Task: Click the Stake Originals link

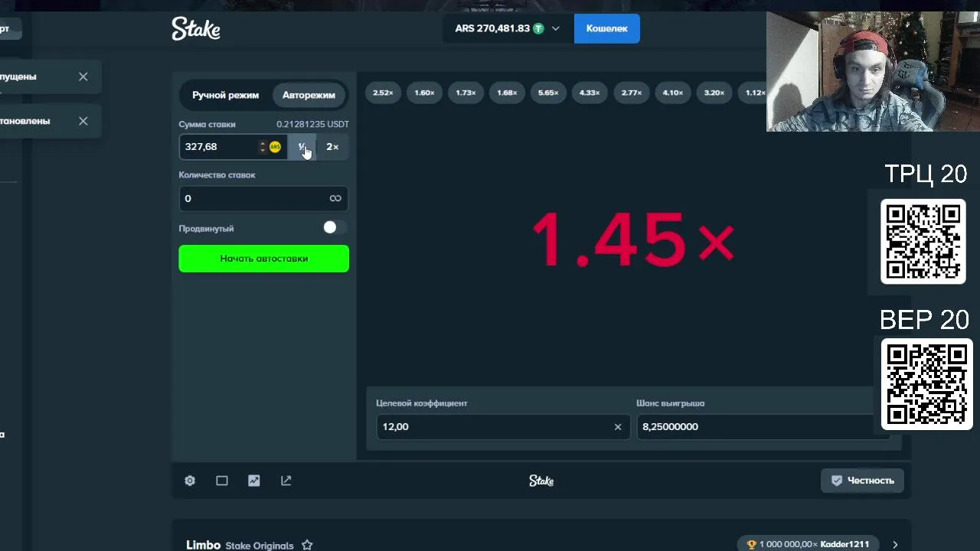Action: [x=260, y=546]
